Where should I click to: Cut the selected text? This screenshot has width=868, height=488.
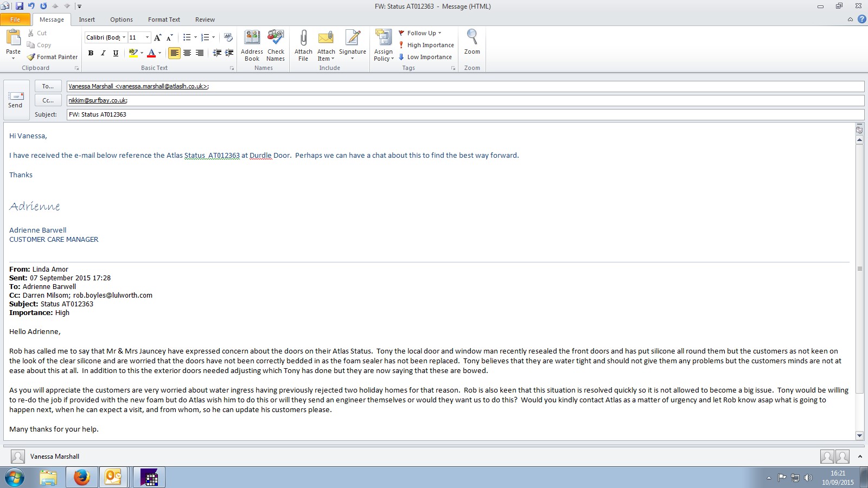(37, 33)
